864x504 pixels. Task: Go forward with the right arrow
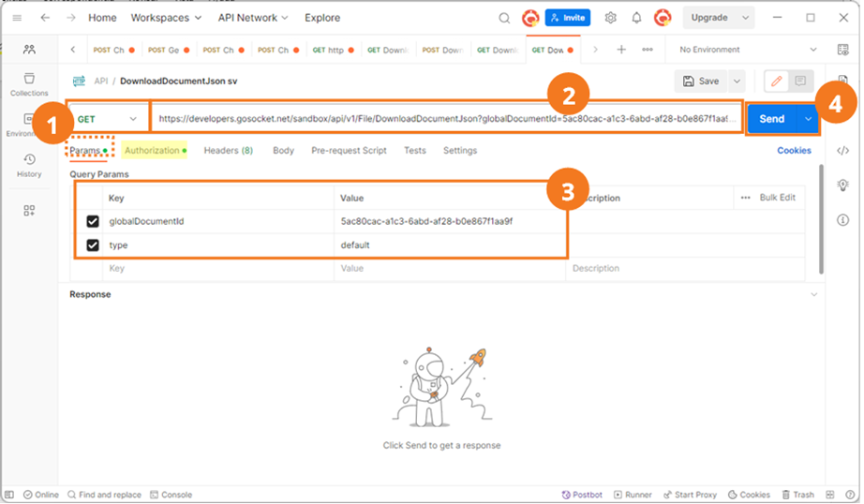71,18
